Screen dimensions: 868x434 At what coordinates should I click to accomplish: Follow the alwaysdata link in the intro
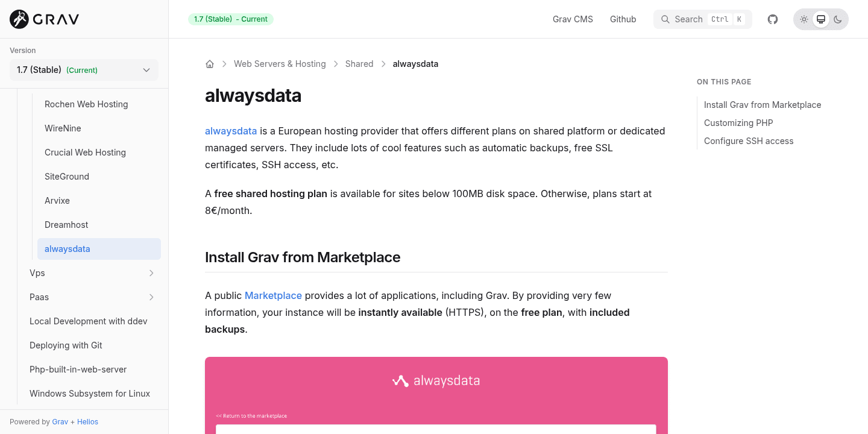point(231,131)
